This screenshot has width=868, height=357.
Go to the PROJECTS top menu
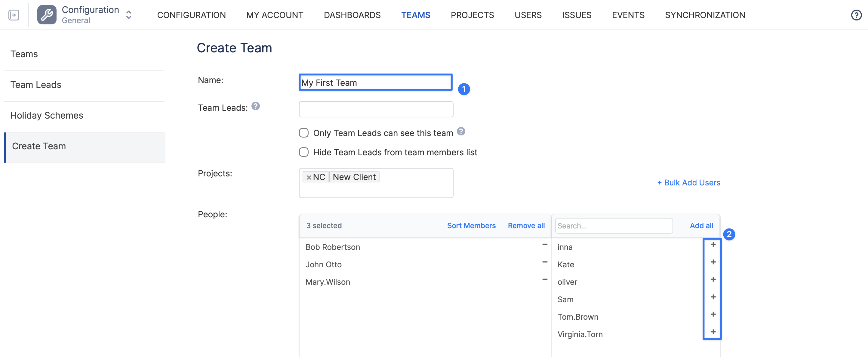pyautogui.click(x=472, y=15)
